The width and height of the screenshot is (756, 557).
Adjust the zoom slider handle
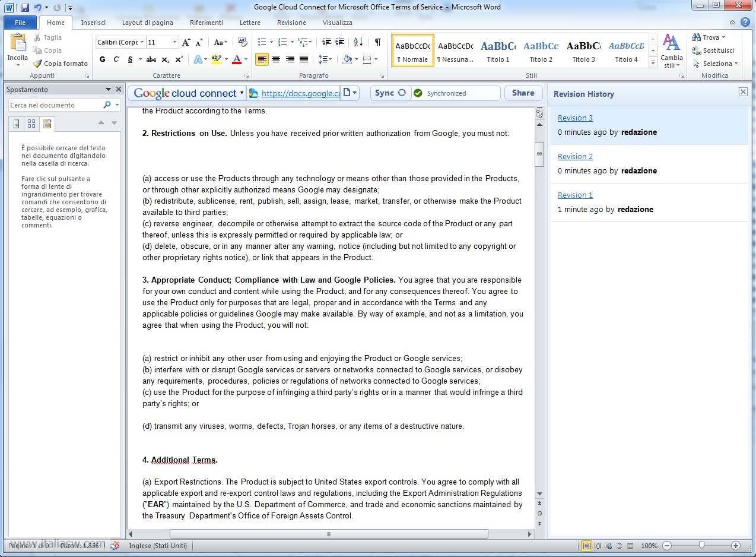(x=701, y=545)
